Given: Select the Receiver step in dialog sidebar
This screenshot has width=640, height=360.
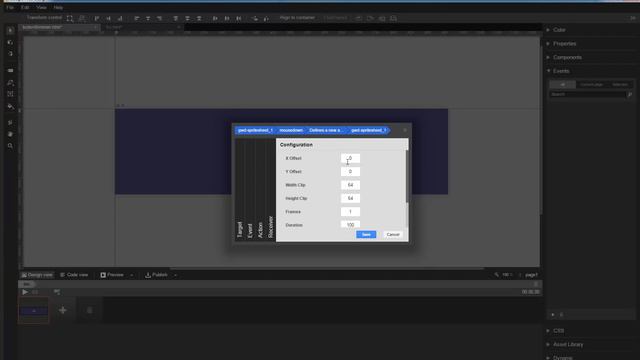Looking at the screenshot, I should point(270,190).
